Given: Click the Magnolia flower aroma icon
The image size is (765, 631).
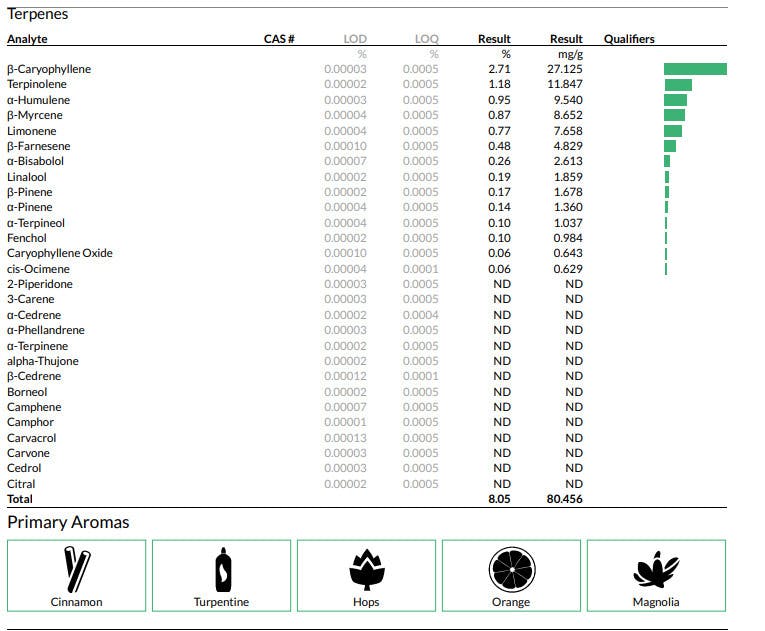Looking at the screenshot, I should coord(656,569).
